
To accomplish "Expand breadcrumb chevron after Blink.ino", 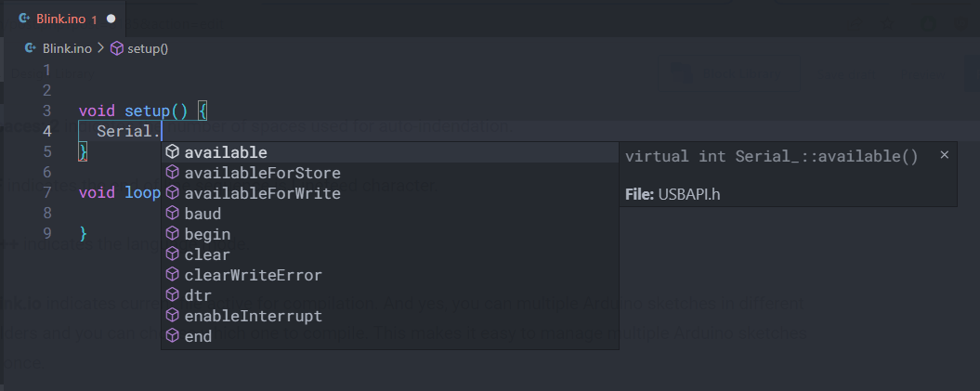I will (x=100, y=48).
